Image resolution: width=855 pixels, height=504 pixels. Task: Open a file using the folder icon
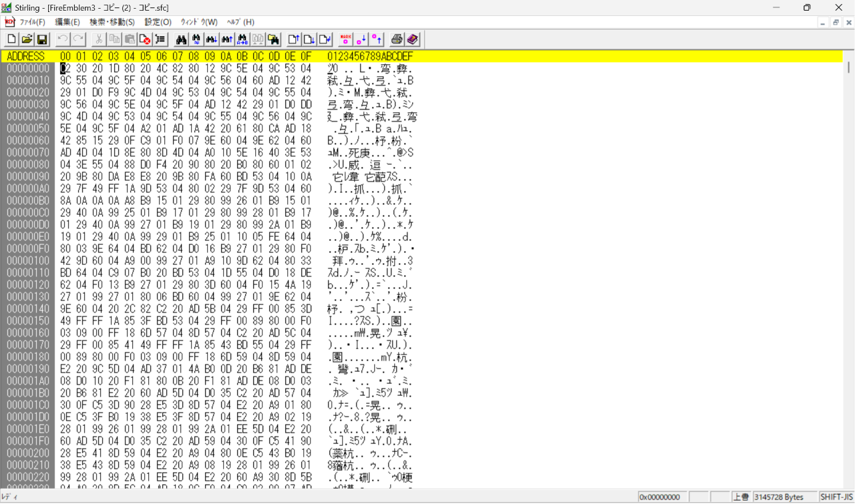pyautogui.click(x=27, y=39)
